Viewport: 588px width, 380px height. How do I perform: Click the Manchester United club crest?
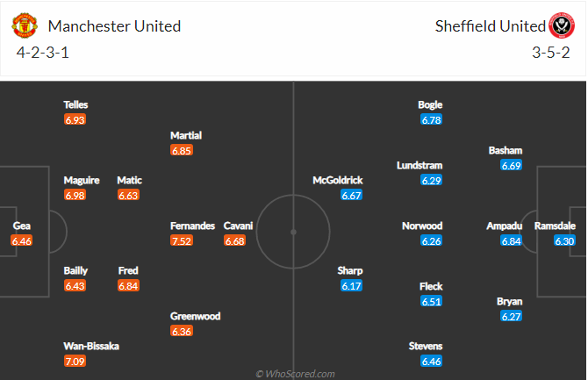click(25, 26)
